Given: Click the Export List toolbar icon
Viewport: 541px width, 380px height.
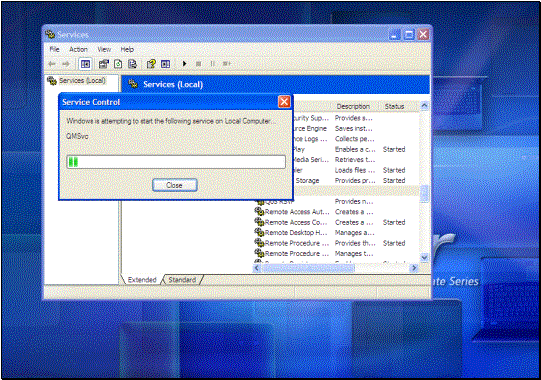Looking at the screenshot, I should 132,64.
